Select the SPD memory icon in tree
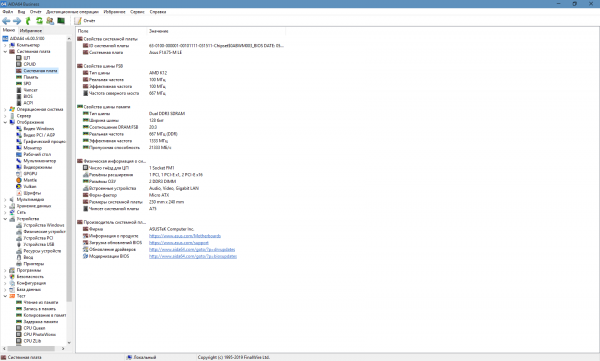 tap(19, 83)
